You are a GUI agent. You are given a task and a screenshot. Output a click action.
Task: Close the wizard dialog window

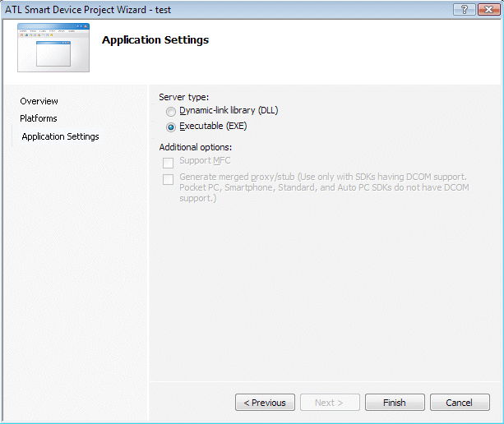coord(488,10)
